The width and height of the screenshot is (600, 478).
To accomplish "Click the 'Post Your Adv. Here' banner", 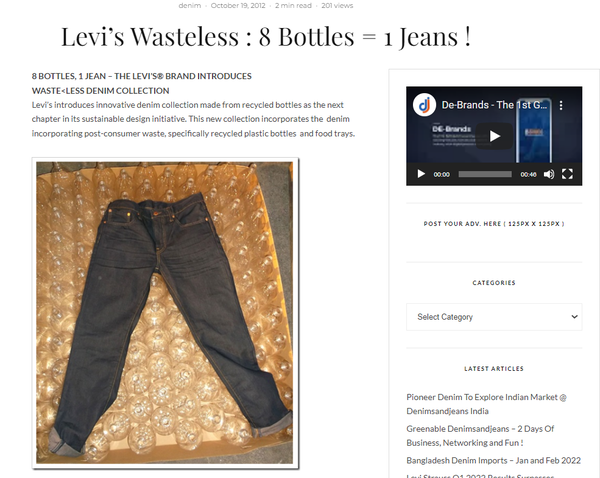I will tap(494, 224).
